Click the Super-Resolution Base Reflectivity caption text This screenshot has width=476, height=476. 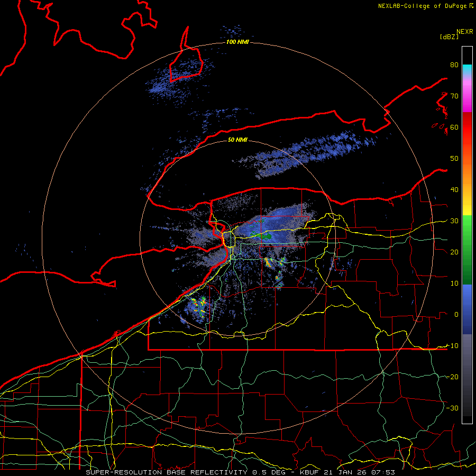240,472
